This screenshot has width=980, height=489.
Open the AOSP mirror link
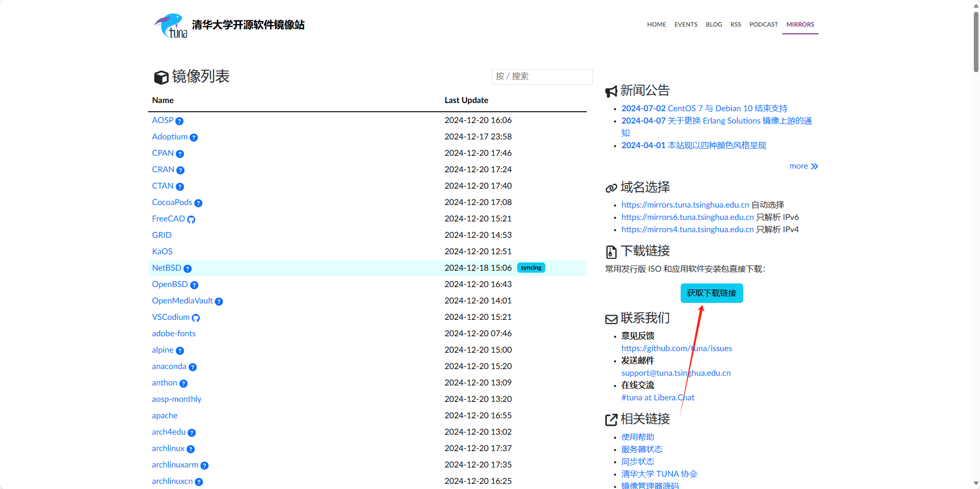[162, 120]
